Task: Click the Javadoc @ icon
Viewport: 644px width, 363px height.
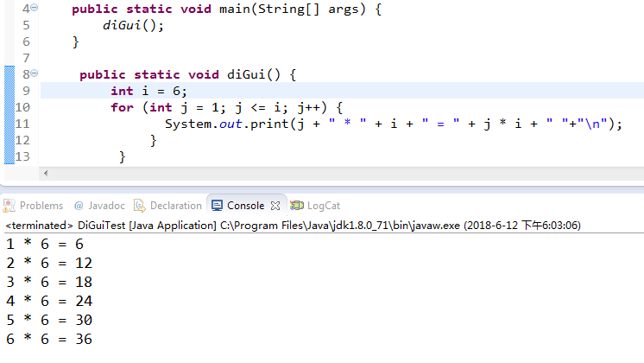Action: (79, 206)
